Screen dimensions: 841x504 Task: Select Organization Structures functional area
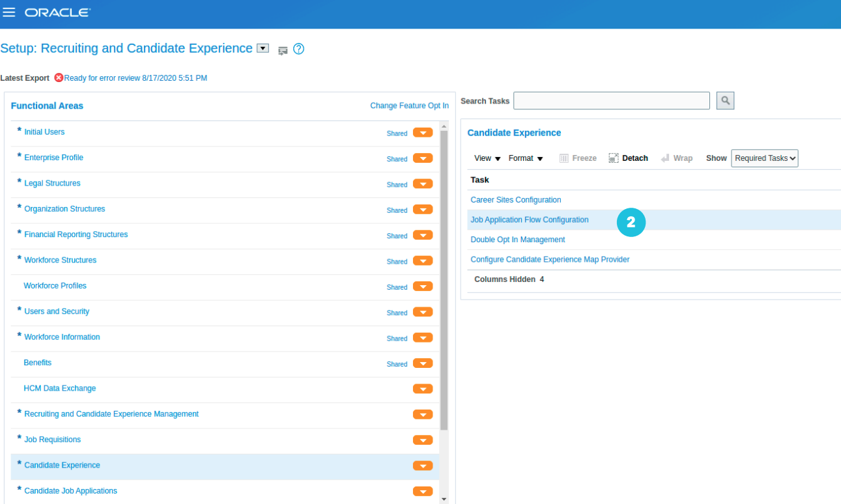[64, 209]
